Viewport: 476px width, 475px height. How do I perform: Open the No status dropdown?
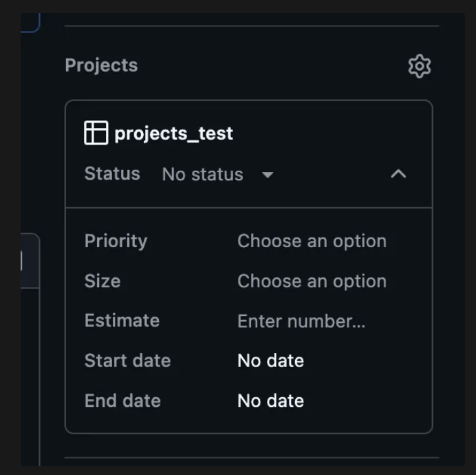pyautogui.click(x=217, y=175)
